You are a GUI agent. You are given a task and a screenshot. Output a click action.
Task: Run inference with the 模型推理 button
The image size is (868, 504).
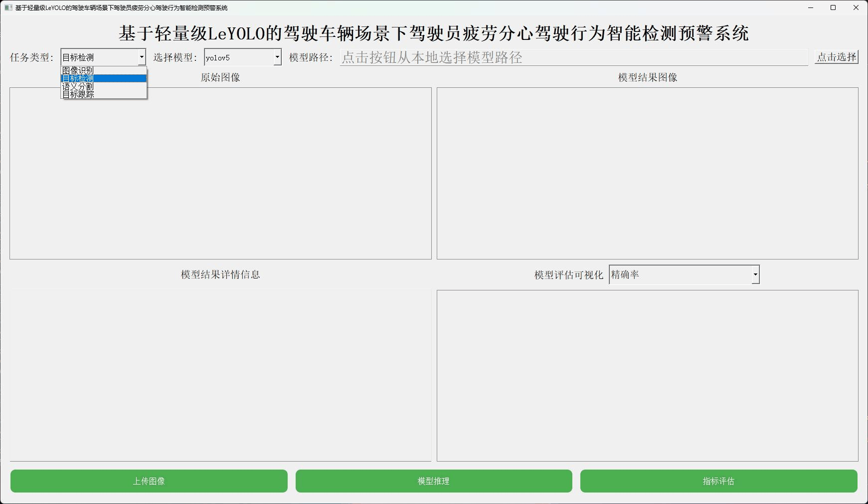click(434, 481)
